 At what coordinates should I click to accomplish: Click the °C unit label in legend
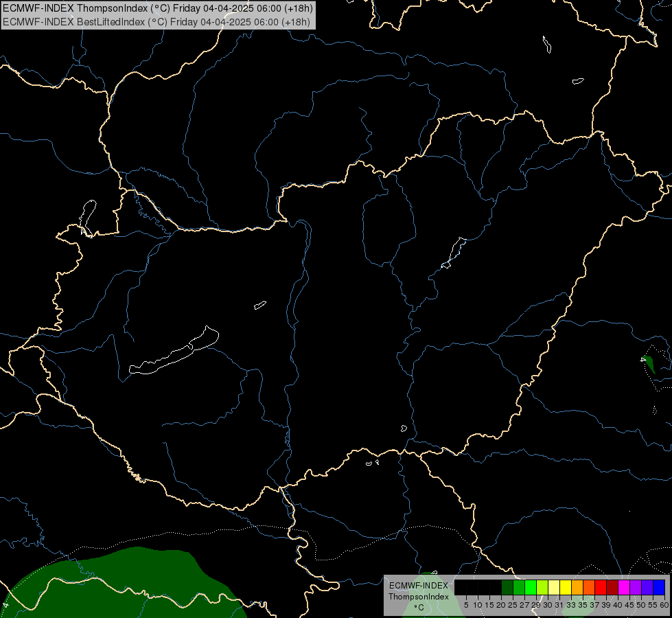[419, 608]
